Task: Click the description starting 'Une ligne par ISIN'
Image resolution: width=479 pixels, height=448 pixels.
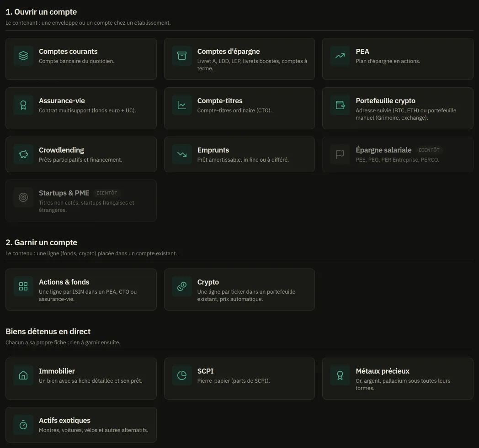Action: [88, 295]
